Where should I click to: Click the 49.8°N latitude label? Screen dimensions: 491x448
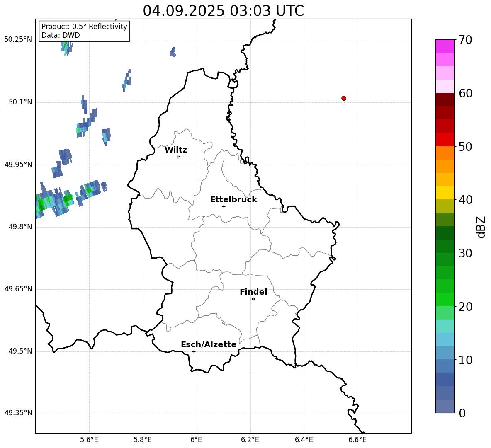click(20, 227)
